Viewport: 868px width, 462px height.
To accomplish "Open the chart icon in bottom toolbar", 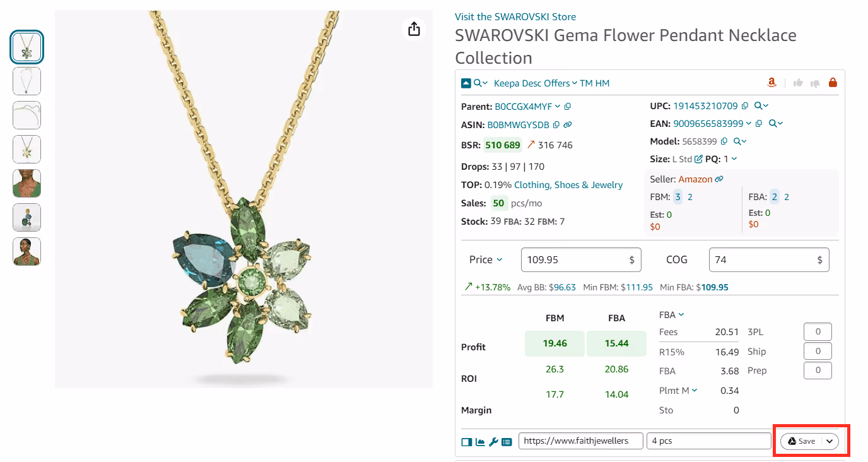I will coord(480,442).
